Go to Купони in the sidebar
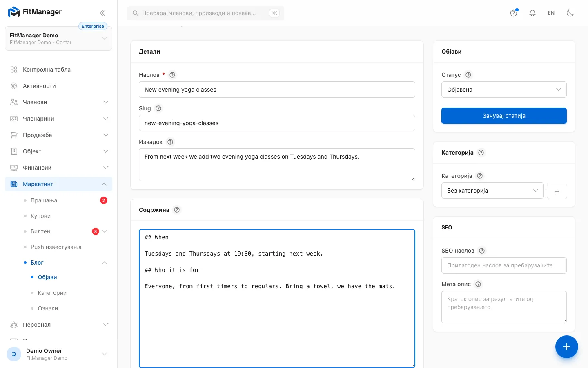588x368 pixels. click(x=40, y=216)
